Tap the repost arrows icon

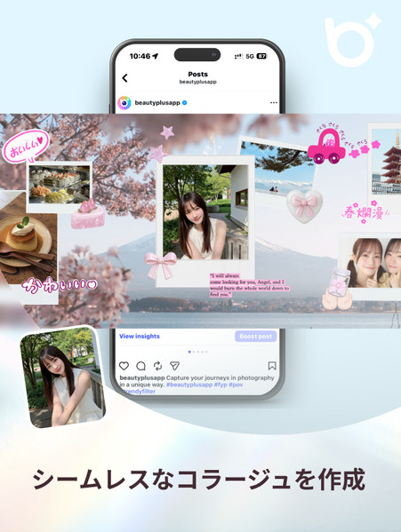pyautogui.click(x=157, y=366)
